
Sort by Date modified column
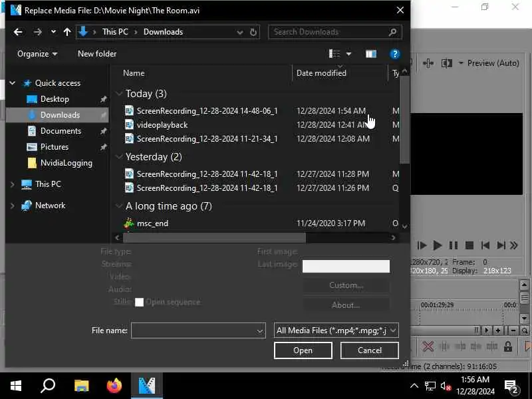pos(321,73)
